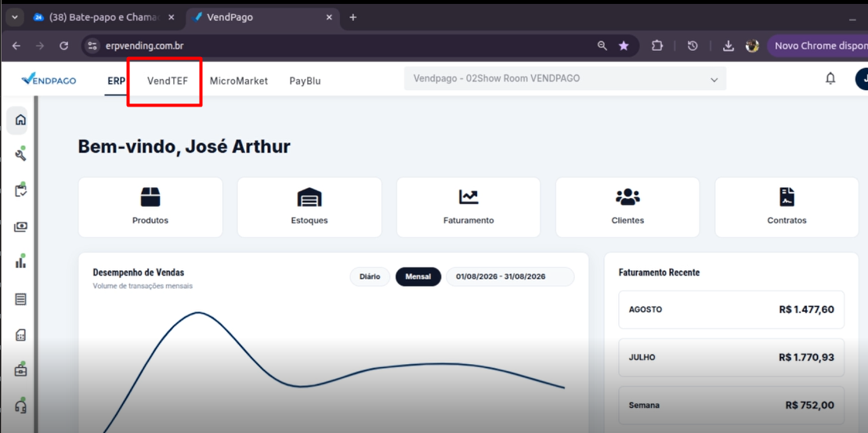Select the Mensal chart view
This screenshot has width=868, height=433.
point(418,276)
